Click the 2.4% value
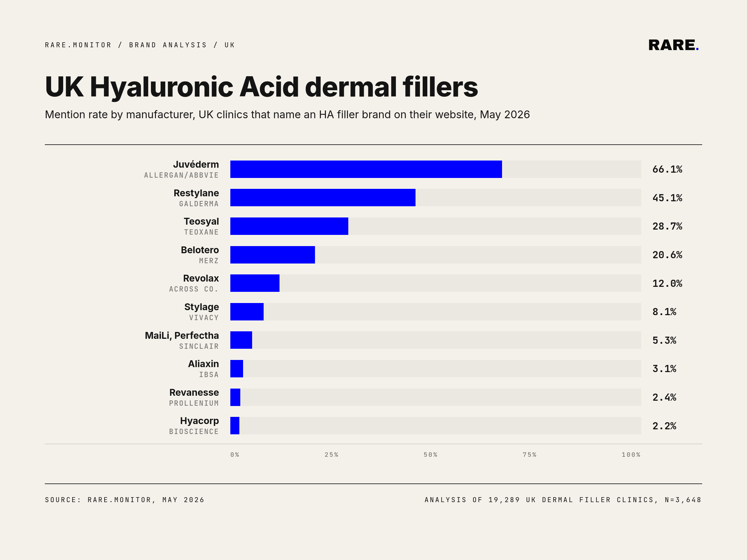 tap(664, 398)
